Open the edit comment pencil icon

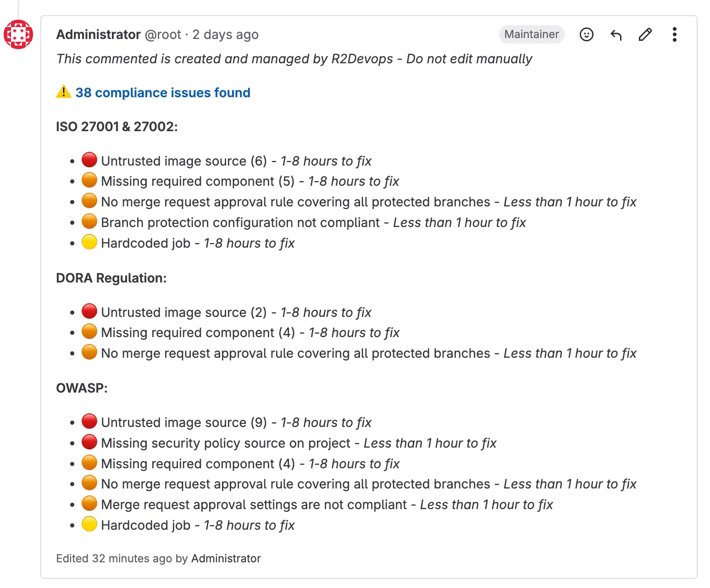click(645, 34)
